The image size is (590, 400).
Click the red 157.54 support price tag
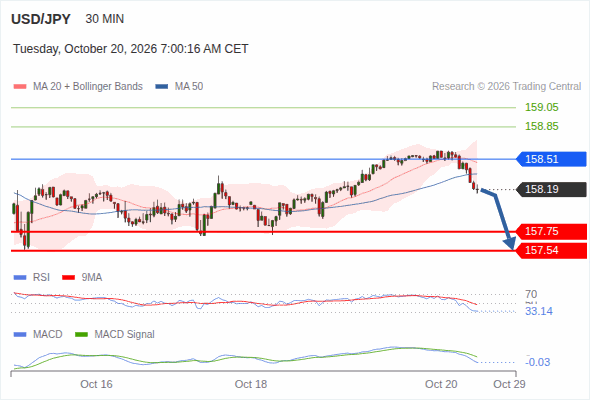[x=551, y=250]
